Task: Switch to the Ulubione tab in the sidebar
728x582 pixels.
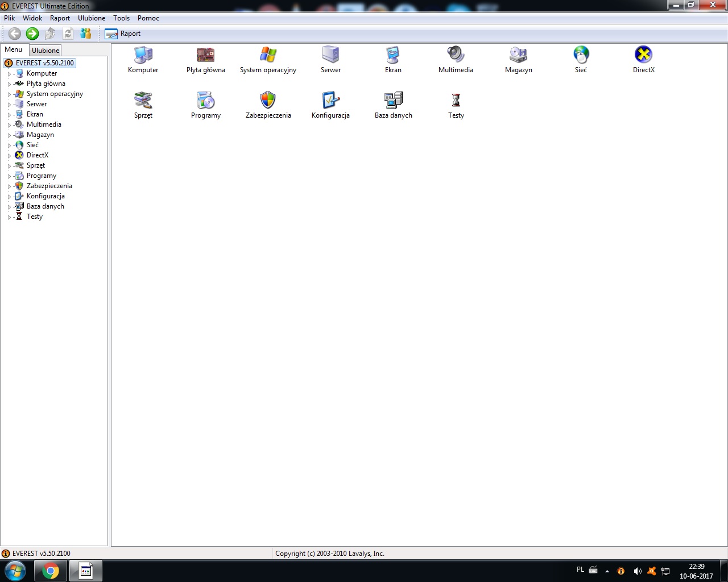Action: (x=45, y=51)
